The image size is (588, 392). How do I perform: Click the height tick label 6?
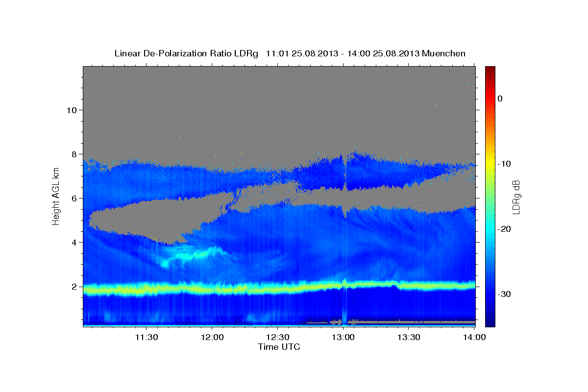point(73,198)
